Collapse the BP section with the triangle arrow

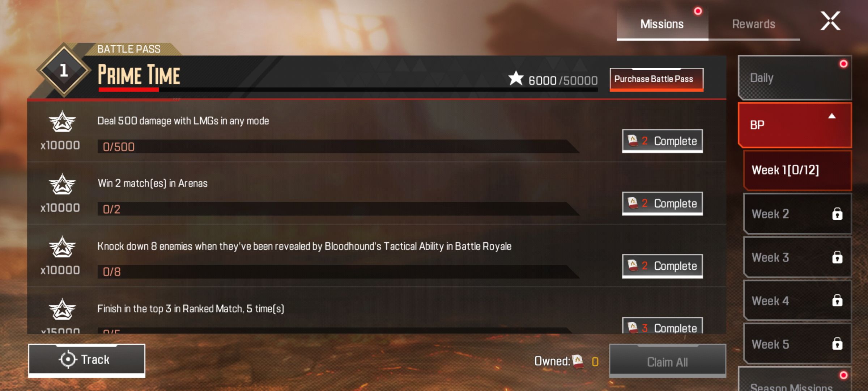(832, 116)
